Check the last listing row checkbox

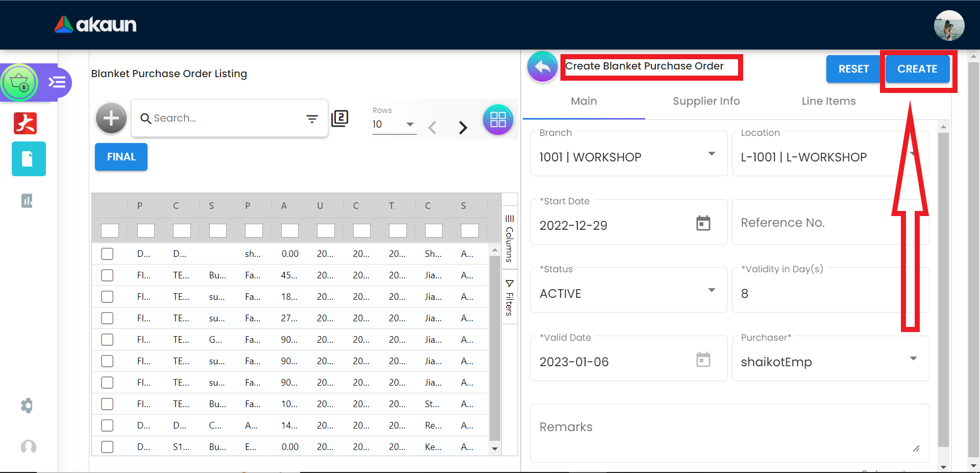(107, 447)
